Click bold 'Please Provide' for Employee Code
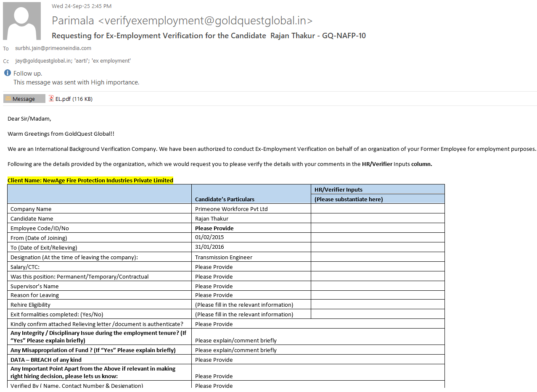This screenshot has width=537, height=392. point(214,228)
